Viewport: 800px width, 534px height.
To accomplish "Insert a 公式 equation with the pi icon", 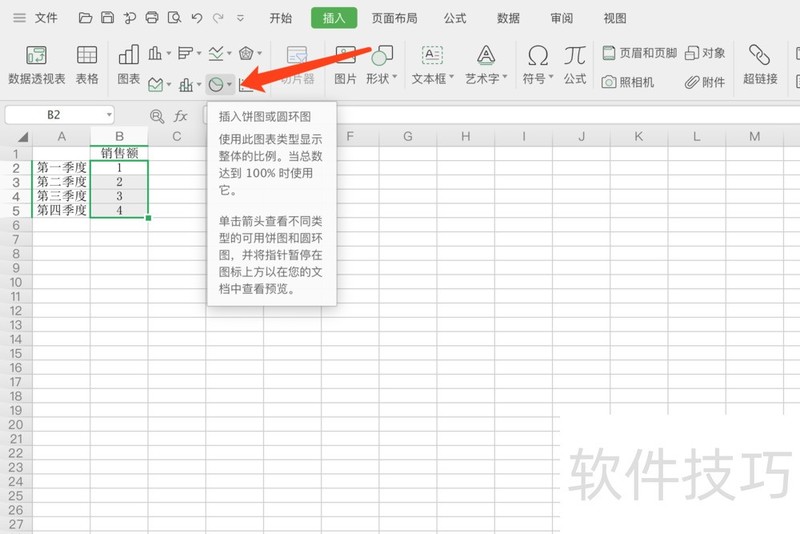I will tap(575, 65).
